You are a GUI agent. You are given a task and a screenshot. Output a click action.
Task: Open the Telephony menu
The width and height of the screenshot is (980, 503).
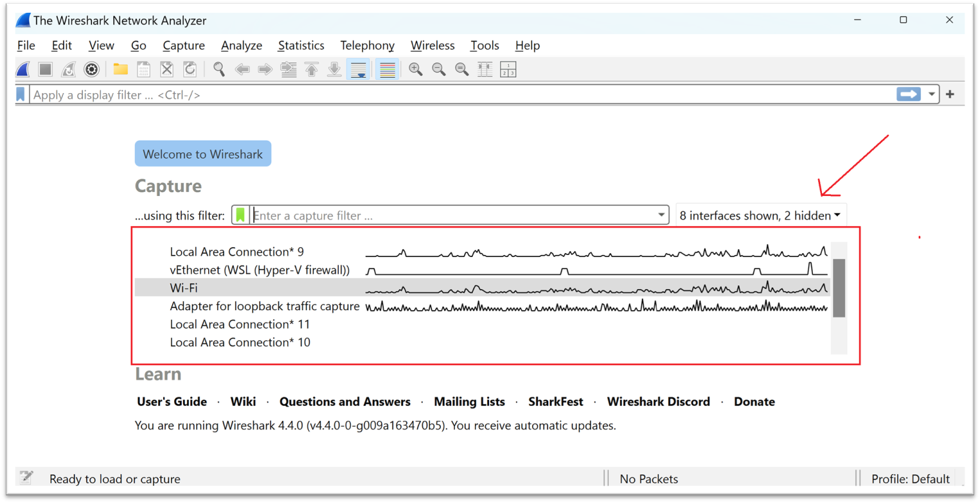coord(367,45)
